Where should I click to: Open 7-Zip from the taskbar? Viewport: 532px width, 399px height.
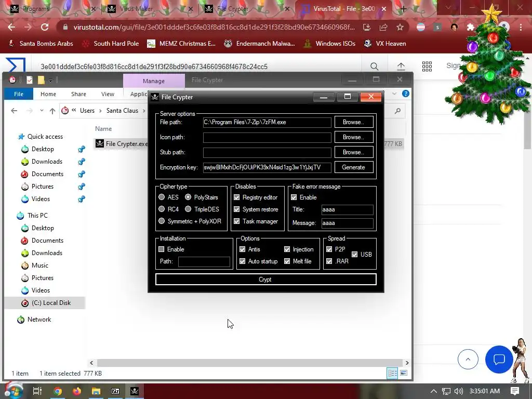115,391
